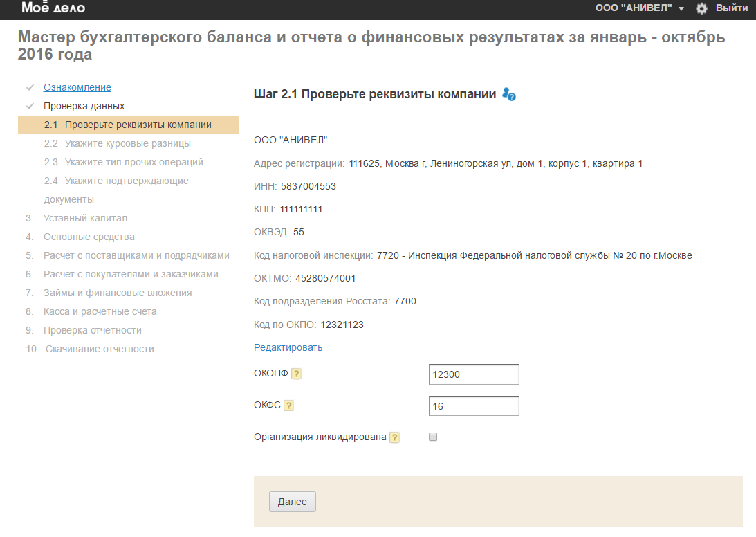Image resolution: width=756 pixels, height=537 pixels.
Task: Click the ОКОПФ question mark hint
Action: (296, 374)
